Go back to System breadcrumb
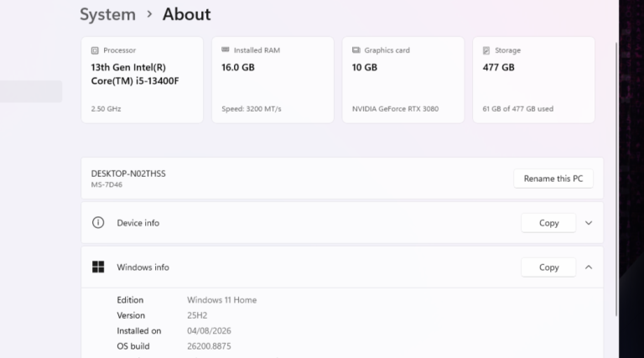 point(107,14)
